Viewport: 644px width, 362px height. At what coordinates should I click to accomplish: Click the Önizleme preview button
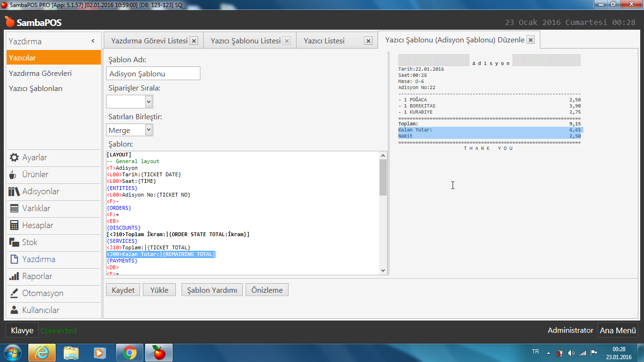click(267, 290)
